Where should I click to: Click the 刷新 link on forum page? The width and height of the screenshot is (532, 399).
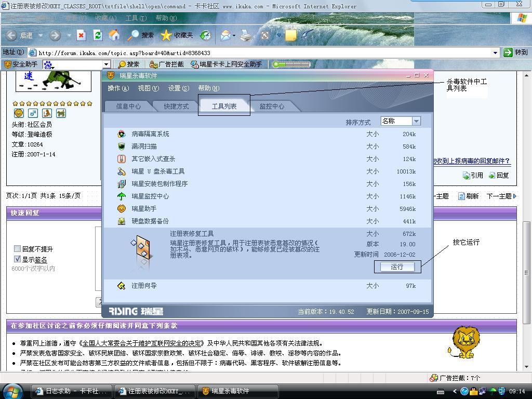[x=469, y=196]
